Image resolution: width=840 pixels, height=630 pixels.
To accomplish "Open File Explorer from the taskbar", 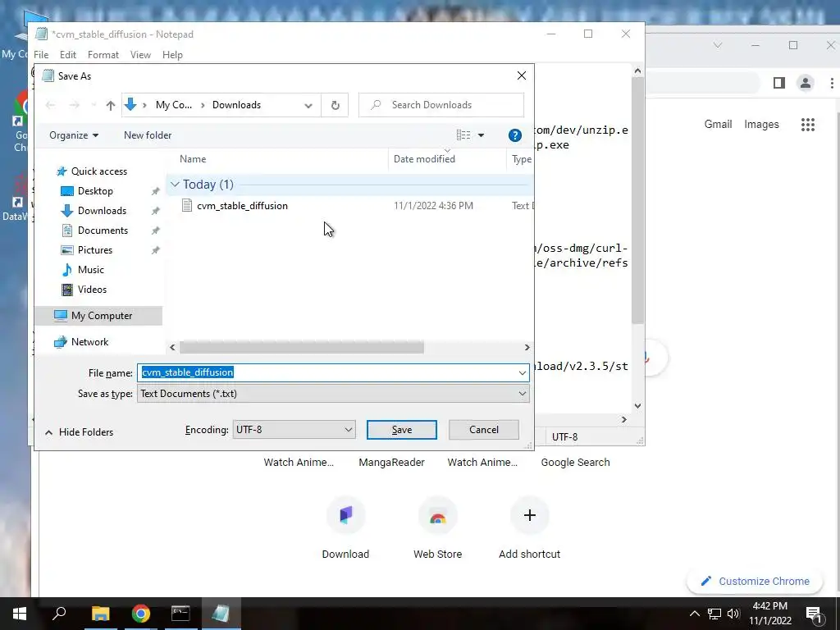I will pos(100,614).
